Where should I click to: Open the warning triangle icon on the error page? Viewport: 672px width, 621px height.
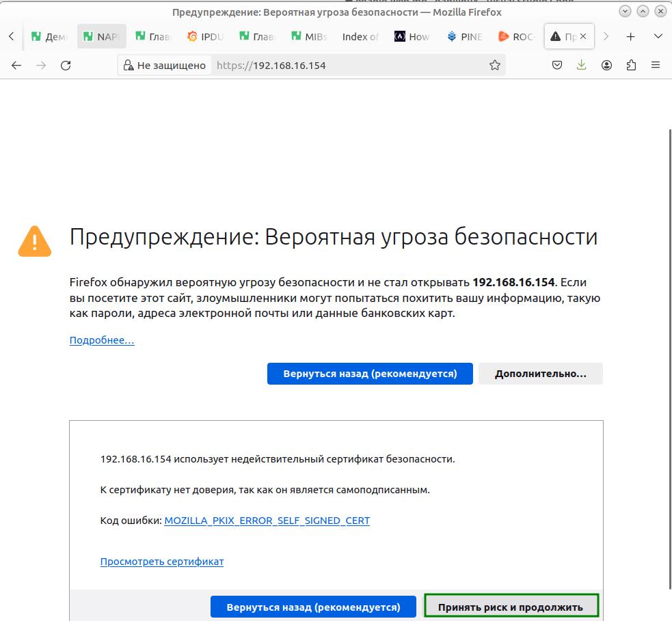click(34, 240)
